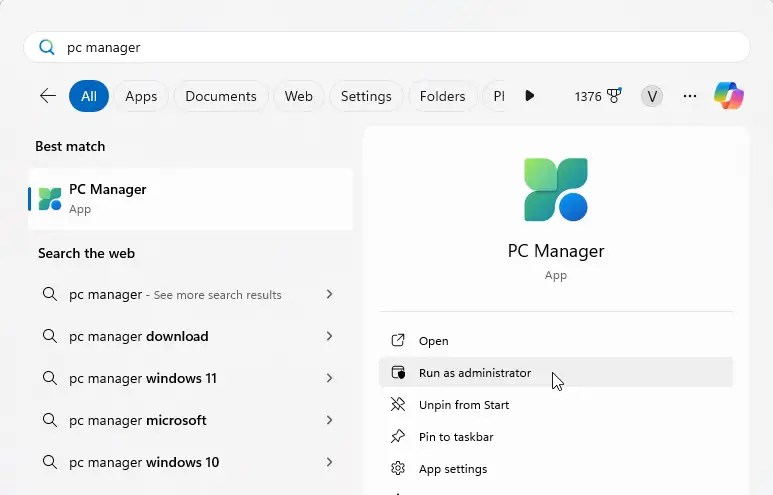This screenshot has height=495, width=773.
Task: Open the V user account avatar
Action: click(x=652, y=96)
